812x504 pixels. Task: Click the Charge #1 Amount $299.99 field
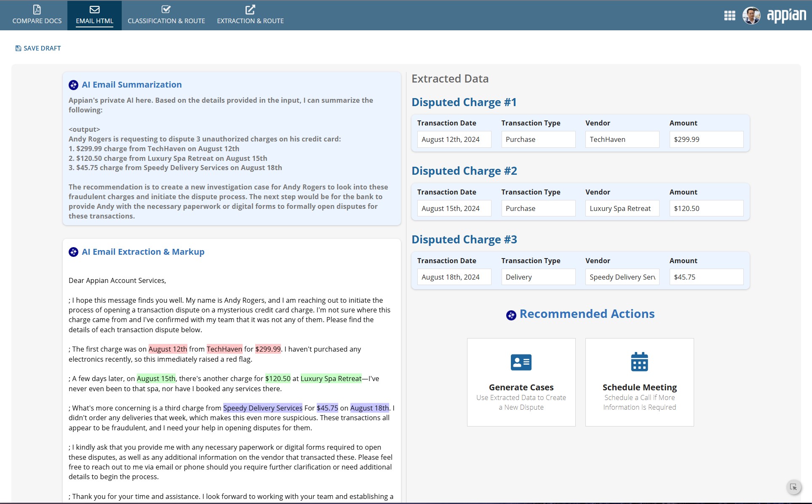(x=706, y=139)
